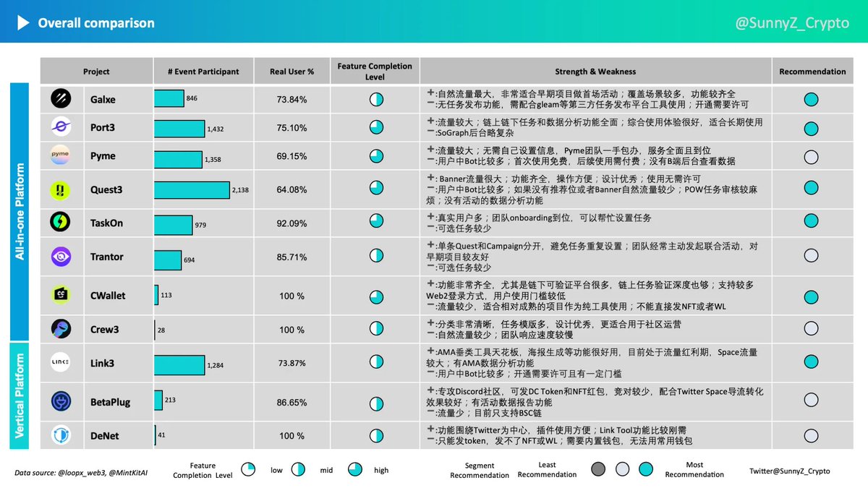Click DeNet's empty recommendation circle
This screenshot has height=488, width=868.
812,436
